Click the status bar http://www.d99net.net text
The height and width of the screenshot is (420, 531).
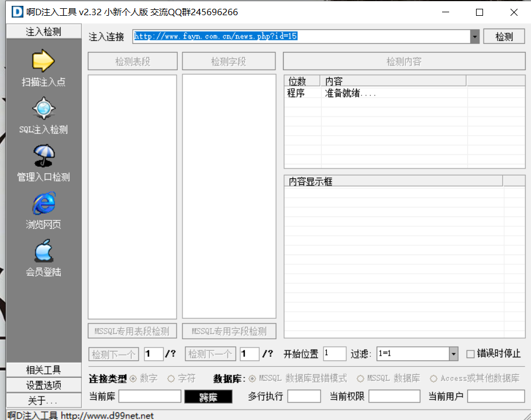pos(107,415)
